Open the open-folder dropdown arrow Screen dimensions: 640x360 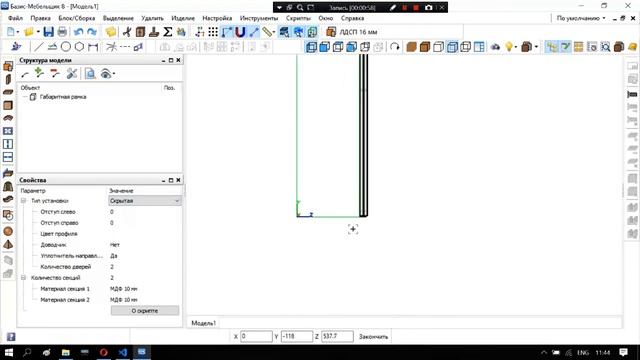(38, 32)
